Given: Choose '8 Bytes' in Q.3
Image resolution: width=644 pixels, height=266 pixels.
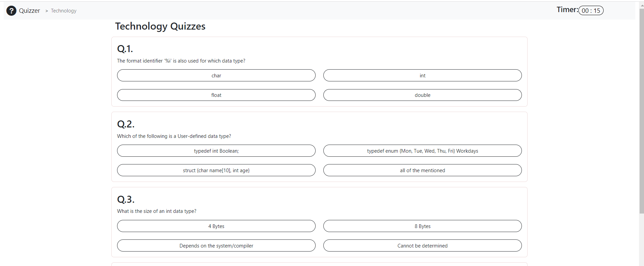Looking at the screenshot, I should click(x=422, y=226).
